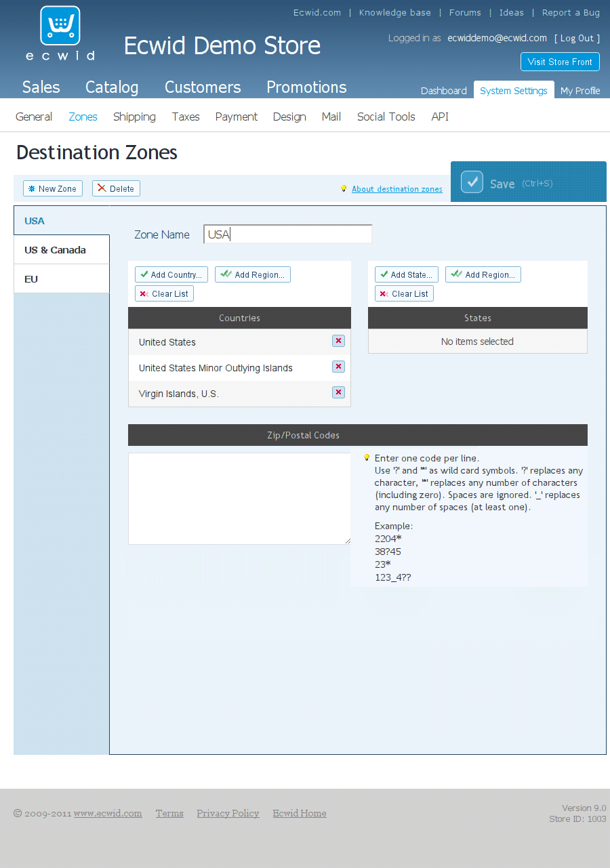Image resolution: width=610 pixels, height=868 pixels.
Task: Open API settings submenu
Action: pyautogui.click(x=440, y=117)
